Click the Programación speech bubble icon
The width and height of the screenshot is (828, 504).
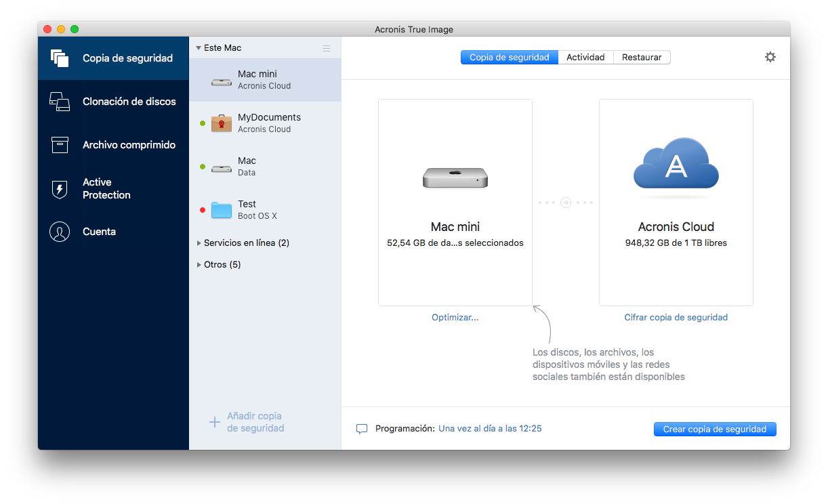[x=362, y=428]
